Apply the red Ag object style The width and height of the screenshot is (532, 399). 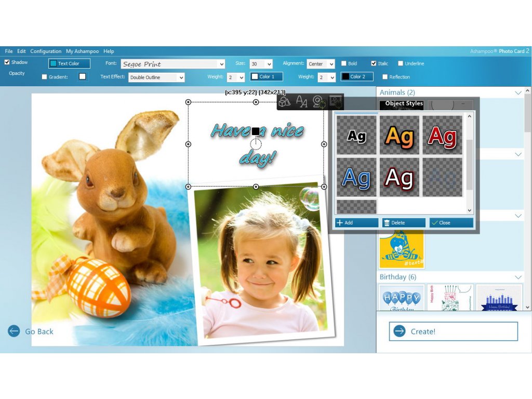pyautogui.click(x=443, y=136)
